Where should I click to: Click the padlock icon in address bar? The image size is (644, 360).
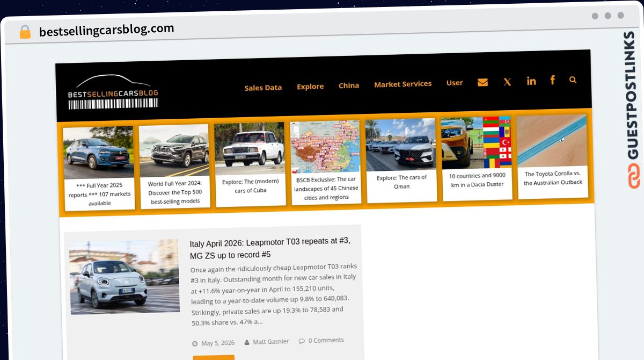[25, 32]
